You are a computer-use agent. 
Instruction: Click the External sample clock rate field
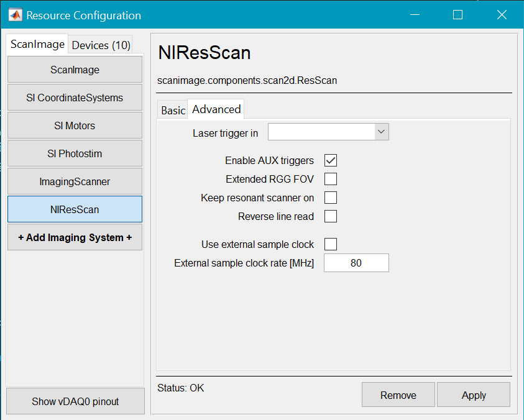click(356, 263)
